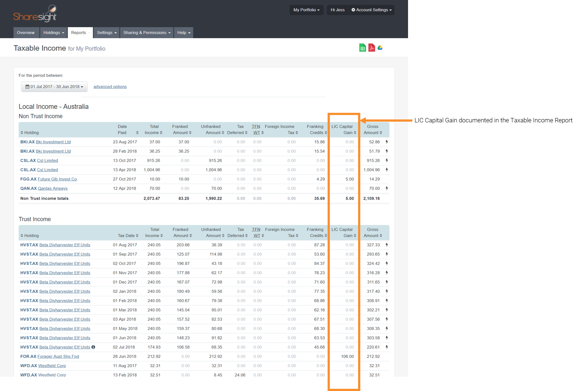
Task: Click info icon beside HVST.AX 02 Jul 2018 holding
Action: [x=93, y=347]
